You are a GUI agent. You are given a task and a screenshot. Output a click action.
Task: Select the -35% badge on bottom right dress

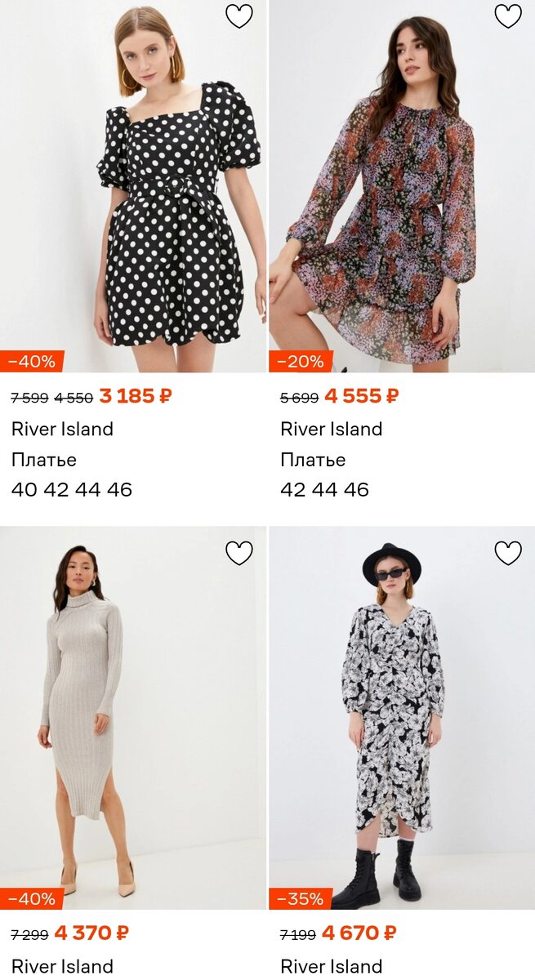coord(299,897)
